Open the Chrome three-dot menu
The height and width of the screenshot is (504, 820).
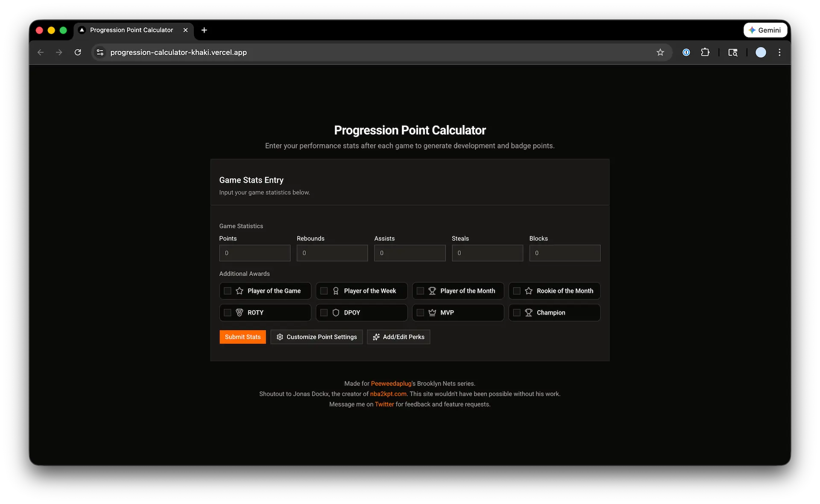click(779, 52)
